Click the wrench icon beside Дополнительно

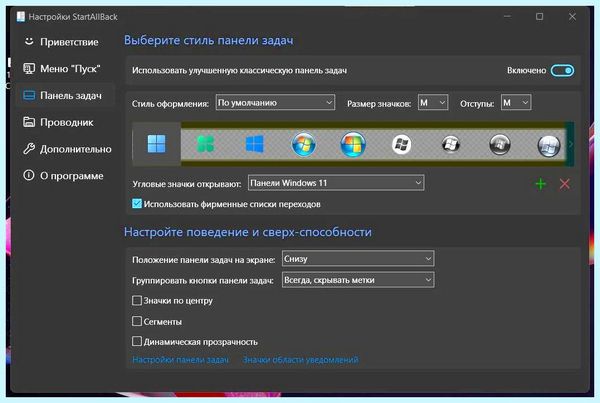point(29,148)
